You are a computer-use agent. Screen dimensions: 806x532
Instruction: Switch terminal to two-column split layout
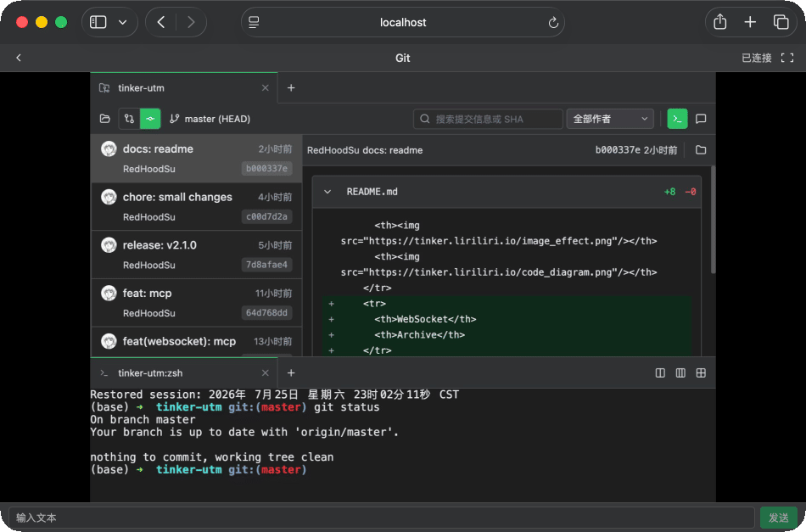660,373
